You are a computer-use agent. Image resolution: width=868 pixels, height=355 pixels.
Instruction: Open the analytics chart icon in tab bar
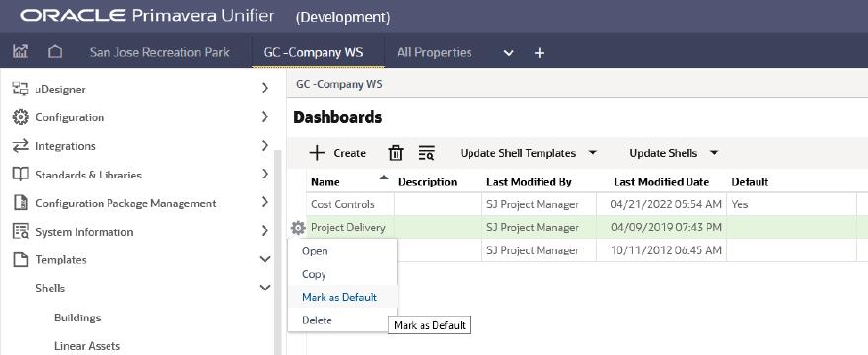click(20, 52)
